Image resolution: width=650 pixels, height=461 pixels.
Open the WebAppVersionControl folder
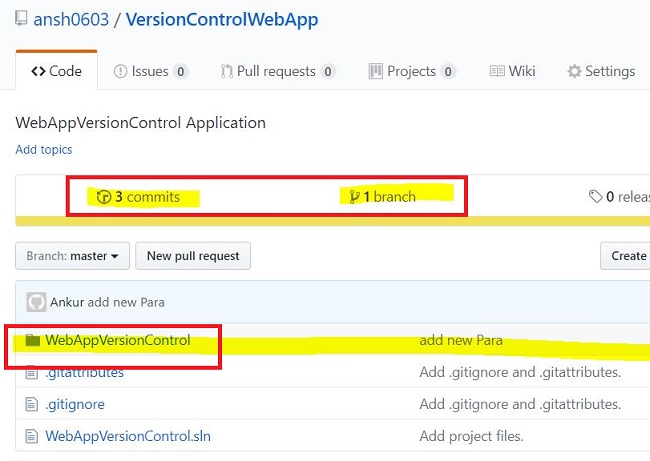117,340
